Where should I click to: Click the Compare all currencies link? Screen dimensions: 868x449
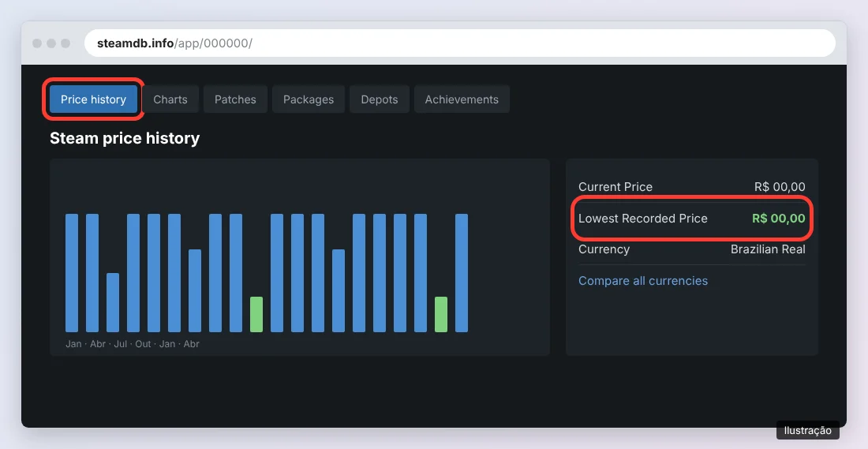coord(642,281)
